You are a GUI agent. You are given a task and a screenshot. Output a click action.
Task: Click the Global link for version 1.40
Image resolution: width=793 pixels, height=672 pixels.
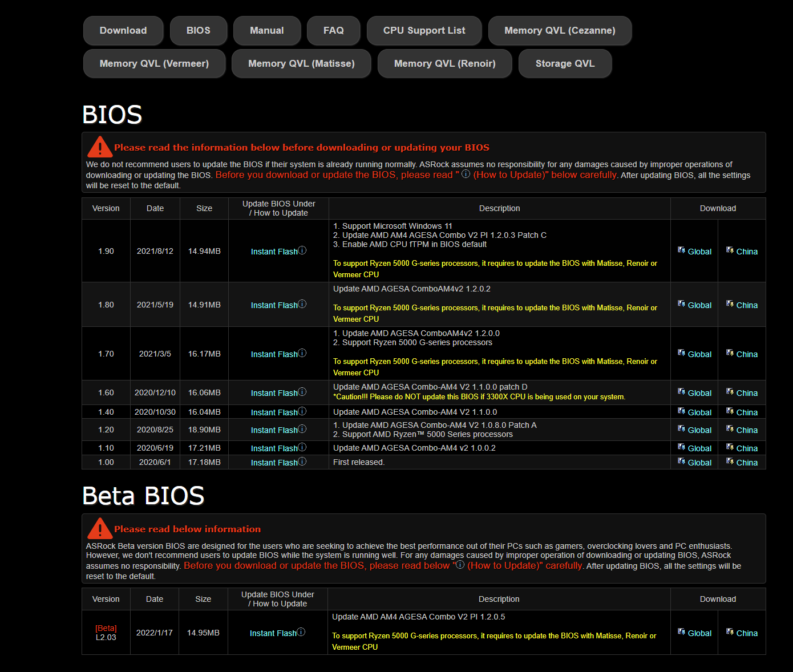pyautogui.click(x=699, y=412)
